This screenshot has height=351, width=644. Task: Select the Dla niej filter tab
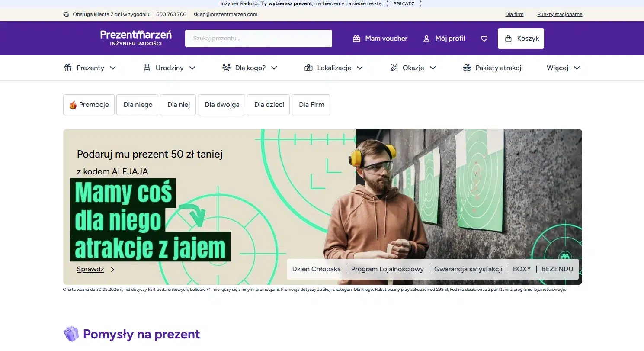tap(179, 105)
